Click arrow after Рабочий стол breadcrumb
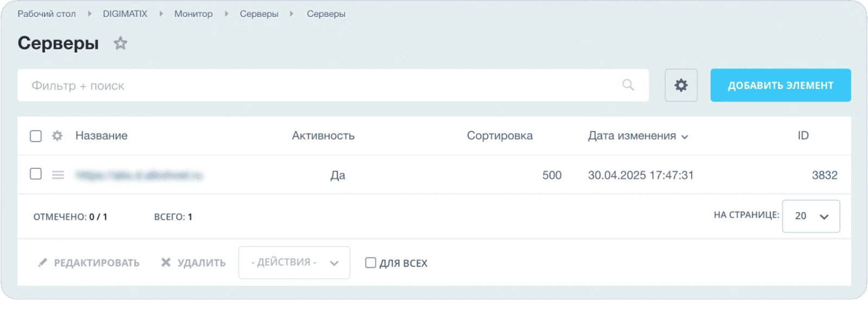Screen dimensions: 868x316 pos(90,14)
